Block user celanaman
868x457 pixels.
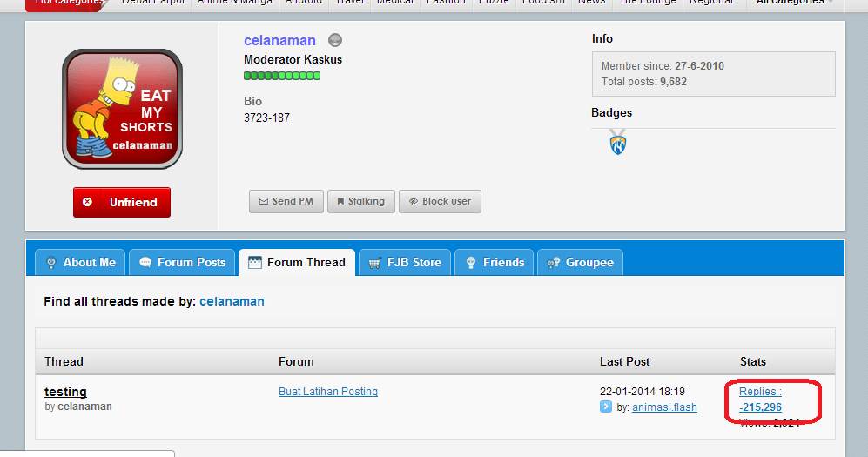[440, 201]
